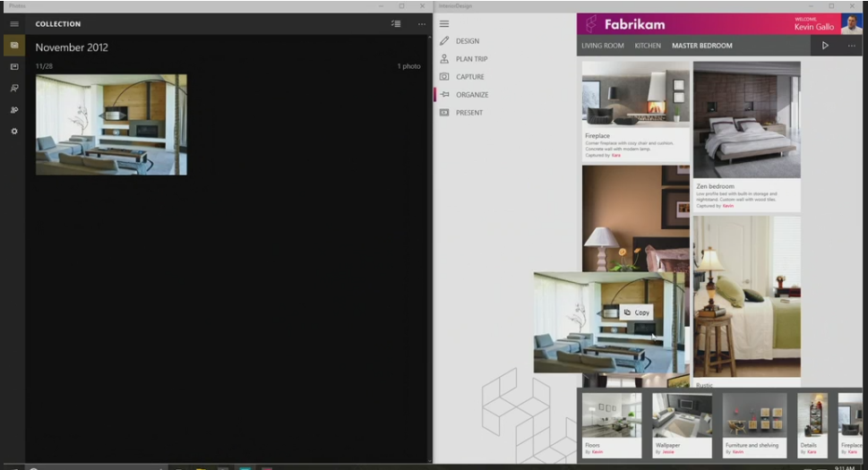Click the Fireplace card title text
Image resolution: width=868 pixels, height=470 pixels.
(x=597, y=135)
